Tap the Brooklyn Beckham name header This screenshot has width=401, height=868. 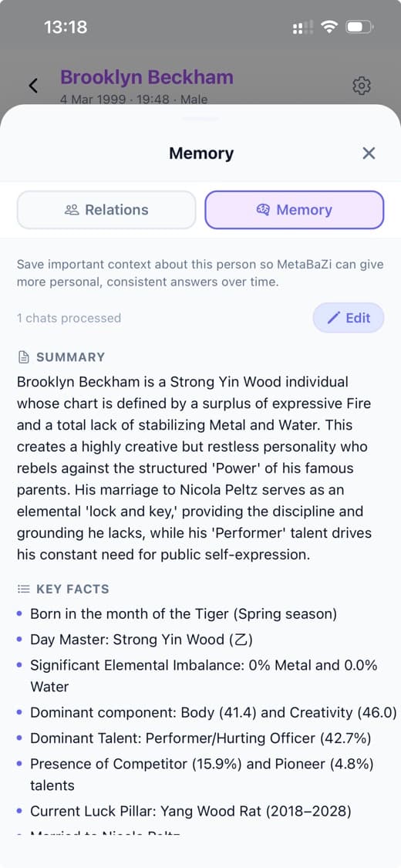(x=147, y=77)
